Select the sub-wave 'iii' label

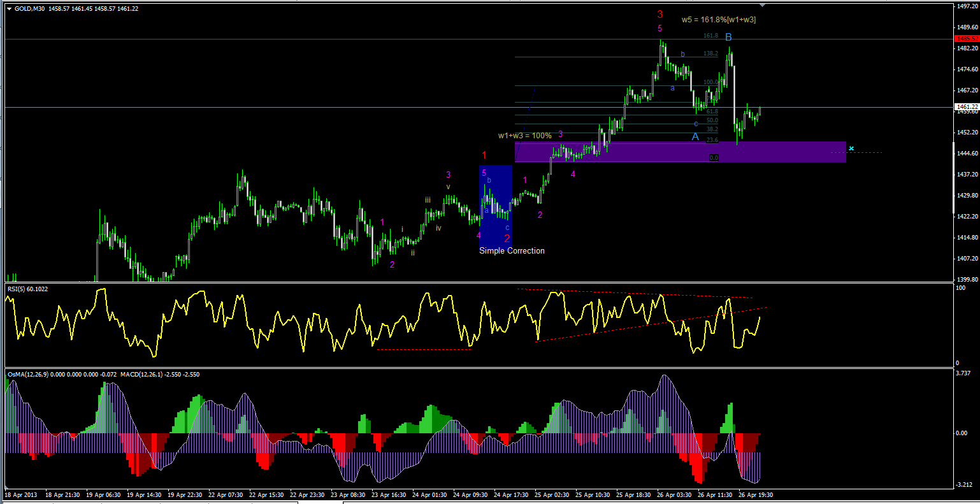tap(429, 200)
